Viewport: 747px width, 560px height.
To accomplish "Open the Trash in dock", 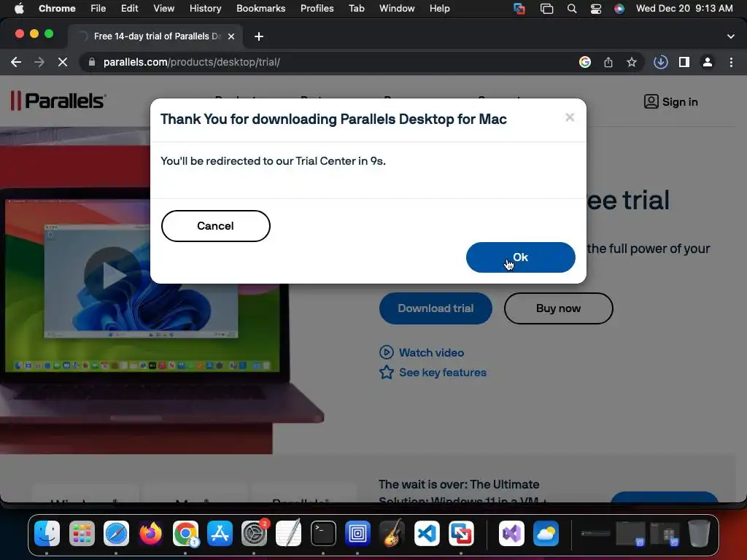I will click(x=699, y=533).
